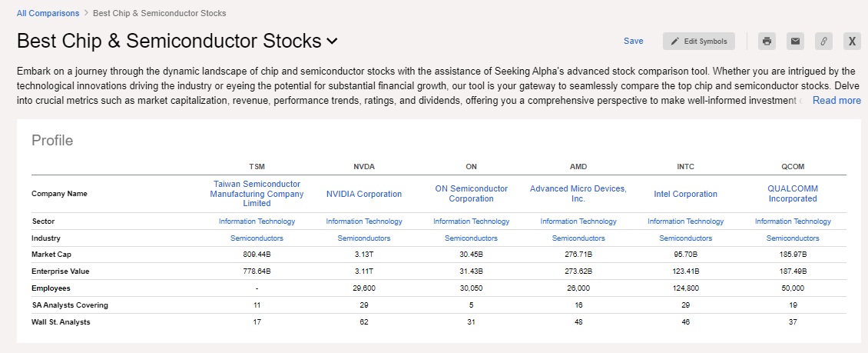Select the INTC column header

coord(685,166)
